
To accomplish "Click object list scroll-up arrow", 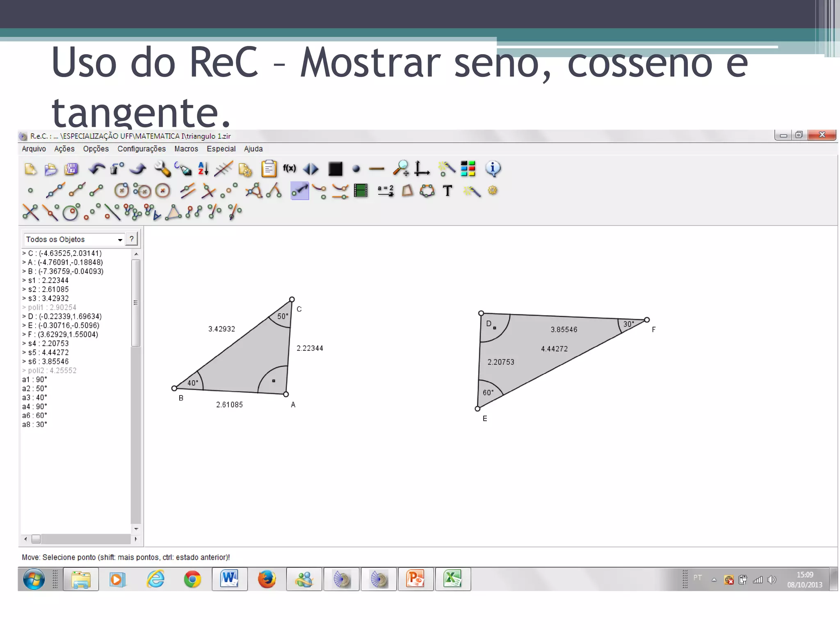I will [x=136, y=254].
